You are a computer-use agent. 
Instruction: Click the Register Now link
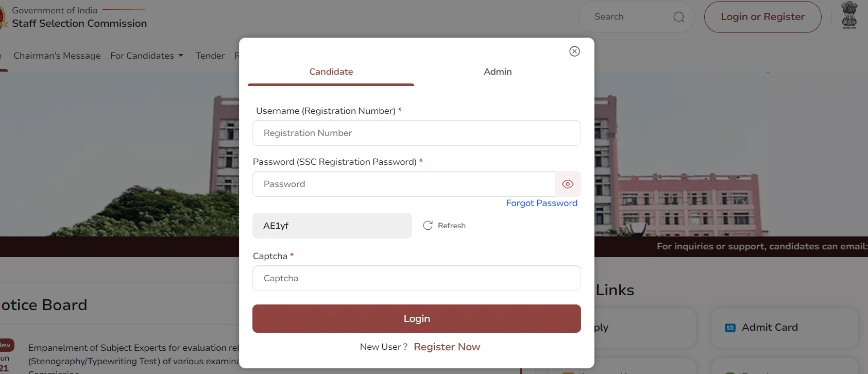(447, 347)
